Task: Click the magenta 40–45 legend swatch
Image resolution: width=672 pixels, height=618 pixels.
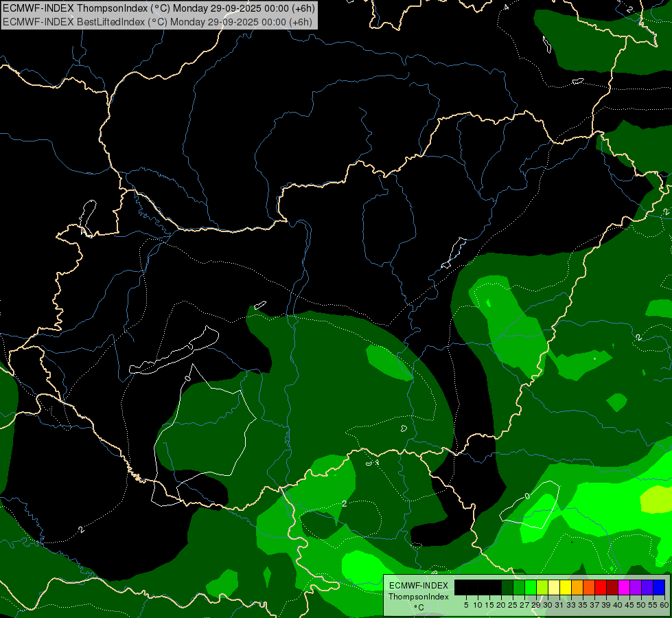Action: click(x=624, y=587)
